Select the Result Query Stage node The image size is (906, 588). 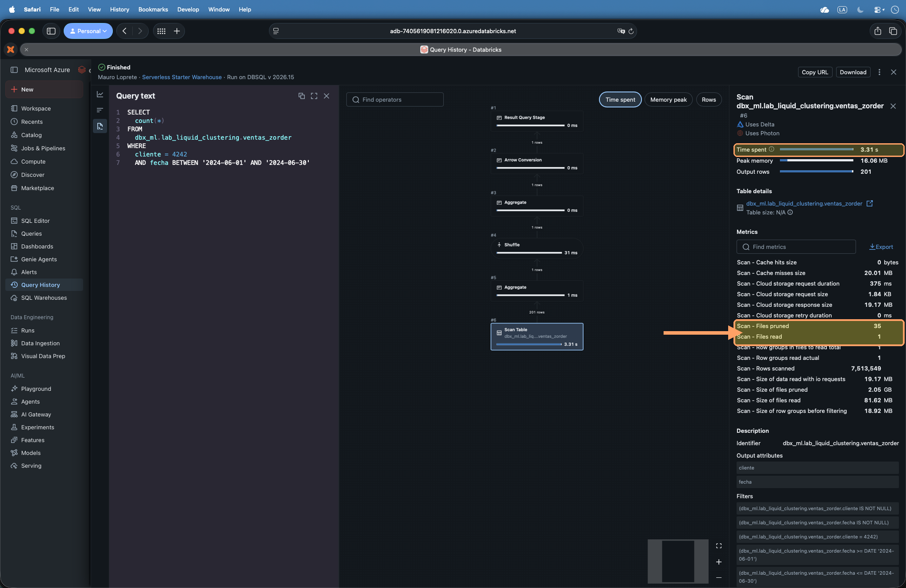tap(537, 121)
